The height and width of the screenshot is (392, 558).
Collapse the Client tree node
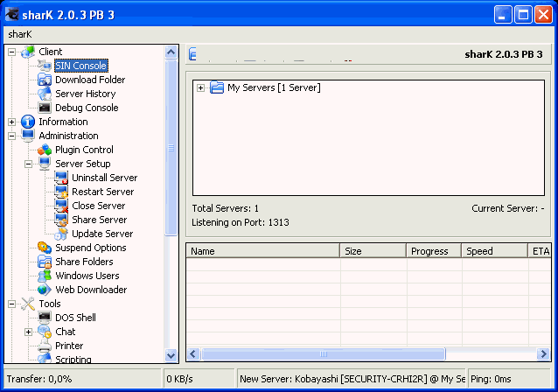12,52
